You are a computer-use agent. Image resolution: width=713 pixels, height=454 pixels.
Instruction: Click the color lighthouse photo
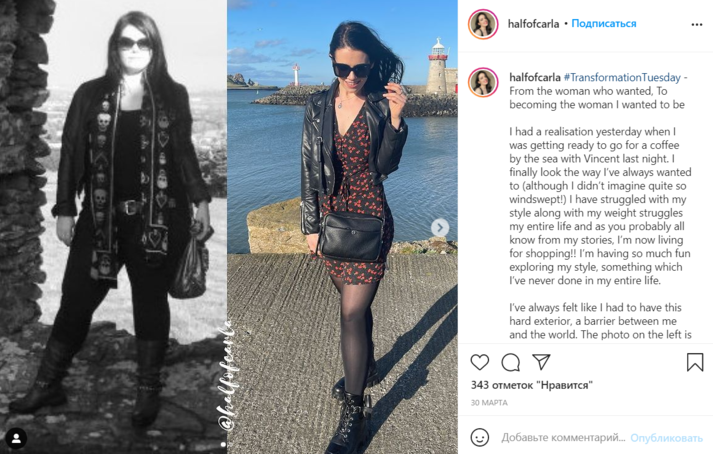(342, 227)
